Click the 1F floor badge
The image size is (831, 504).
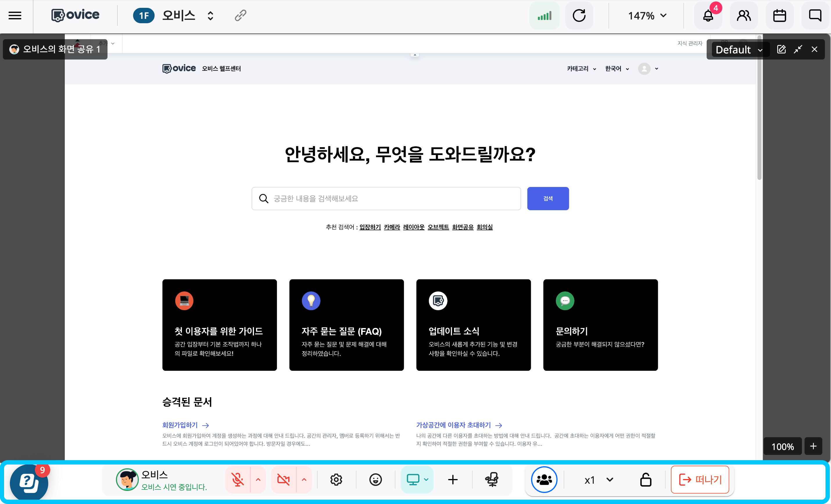point(144,15)
